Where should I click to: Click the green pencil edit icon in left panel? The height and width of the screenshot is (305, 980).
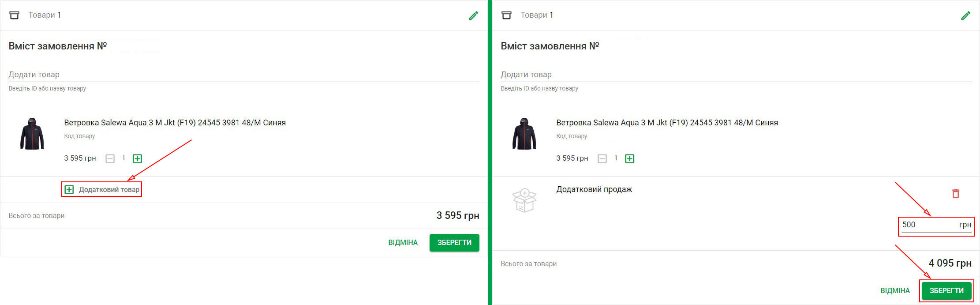(x=473, y=15)
